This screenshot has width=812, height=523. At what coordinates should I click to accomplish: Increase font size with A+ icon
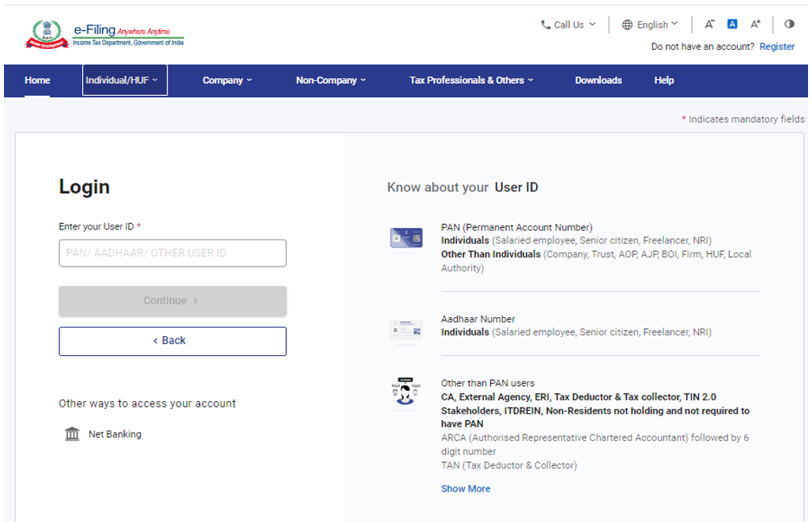pos(756,25)
